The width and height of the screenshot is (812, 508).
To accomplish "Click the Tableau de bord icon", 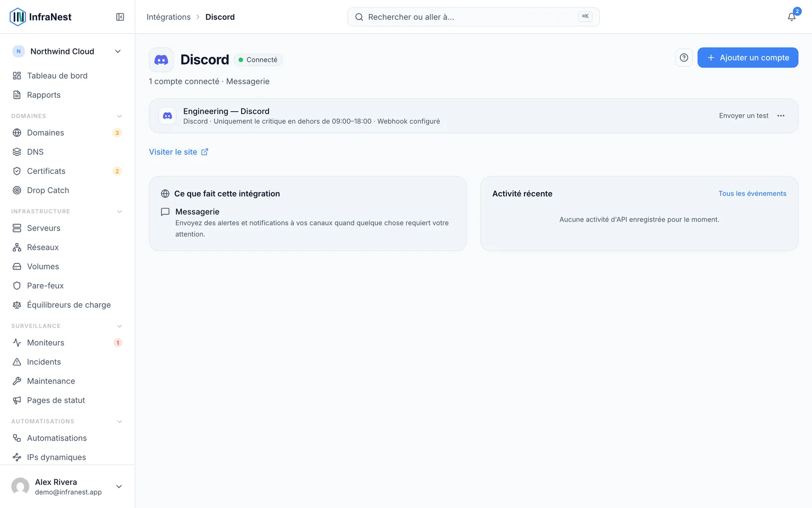I will tap(17, 76).
